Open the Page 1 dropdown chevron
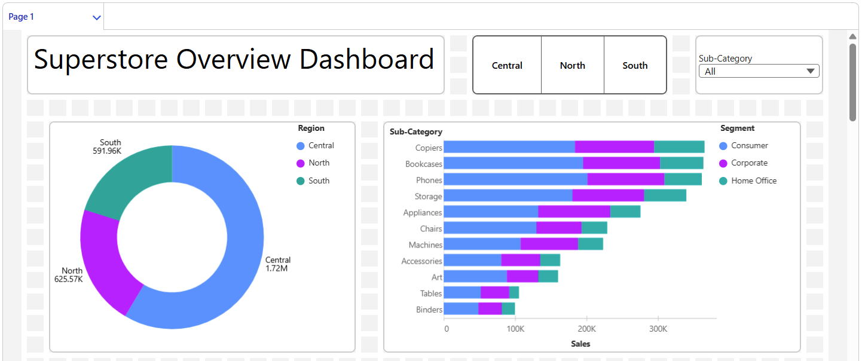 tap(96, 17)
